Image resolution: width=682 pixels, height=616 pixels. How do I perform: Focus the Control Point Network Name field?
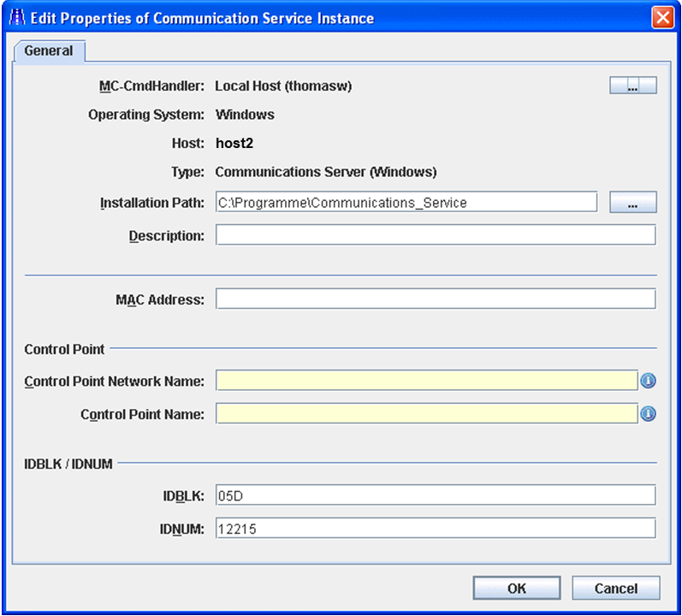click(x=426, y=381)
